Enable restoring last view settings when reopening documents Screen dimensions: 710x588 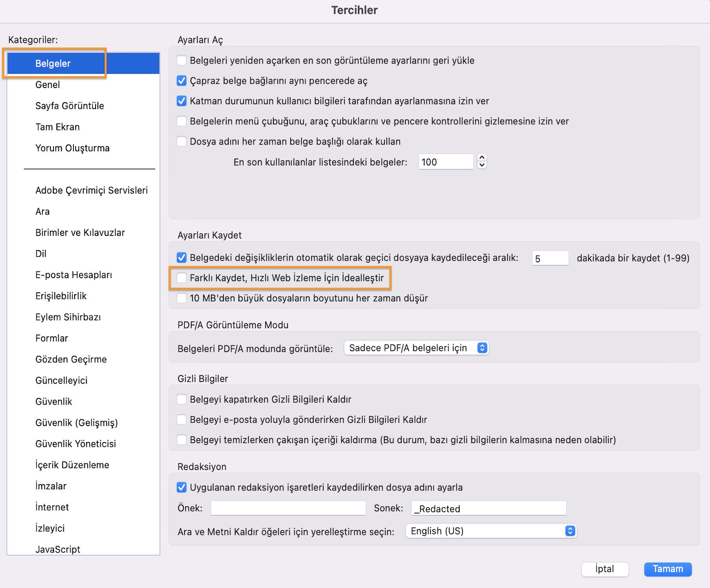tap(182, 60)
